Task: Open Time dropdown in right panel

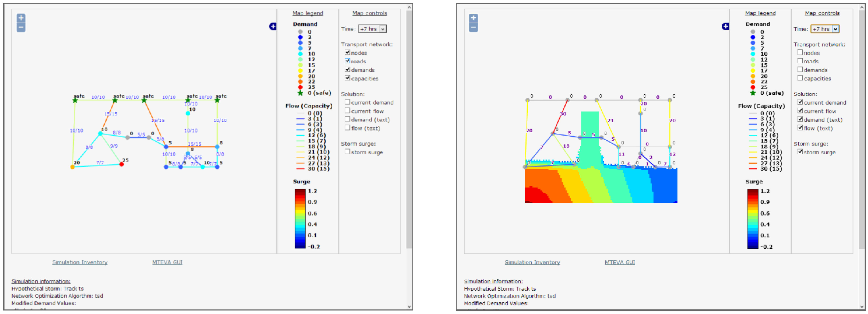Action: pos(825,29)
